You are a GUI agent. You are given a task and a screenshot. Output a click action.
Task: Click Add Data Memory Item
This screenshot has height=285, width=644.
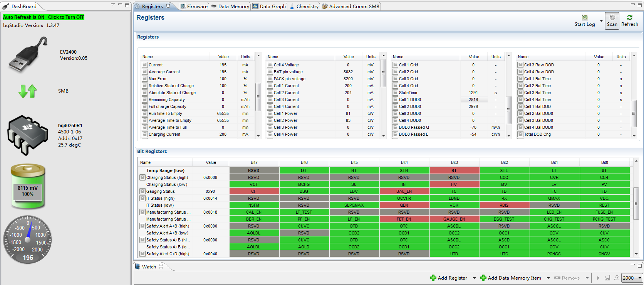pyautogui.click(x=511, y=278)
